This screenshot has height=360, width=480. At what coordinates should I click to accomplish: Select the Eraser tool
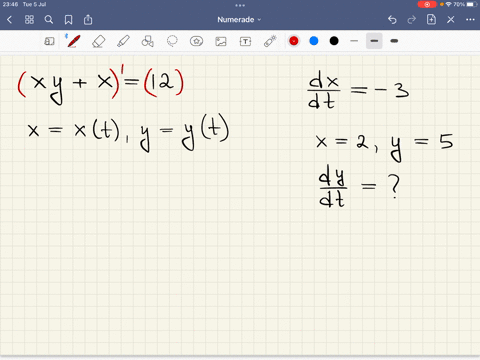click(98, 41)
